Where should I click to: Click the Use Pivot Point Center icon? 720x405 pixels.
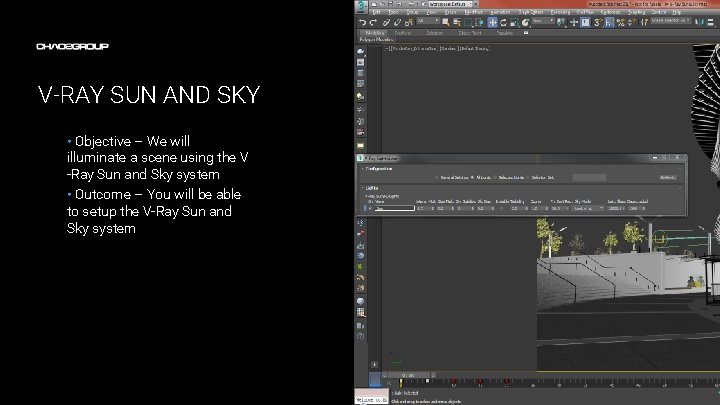pos(561,22)
